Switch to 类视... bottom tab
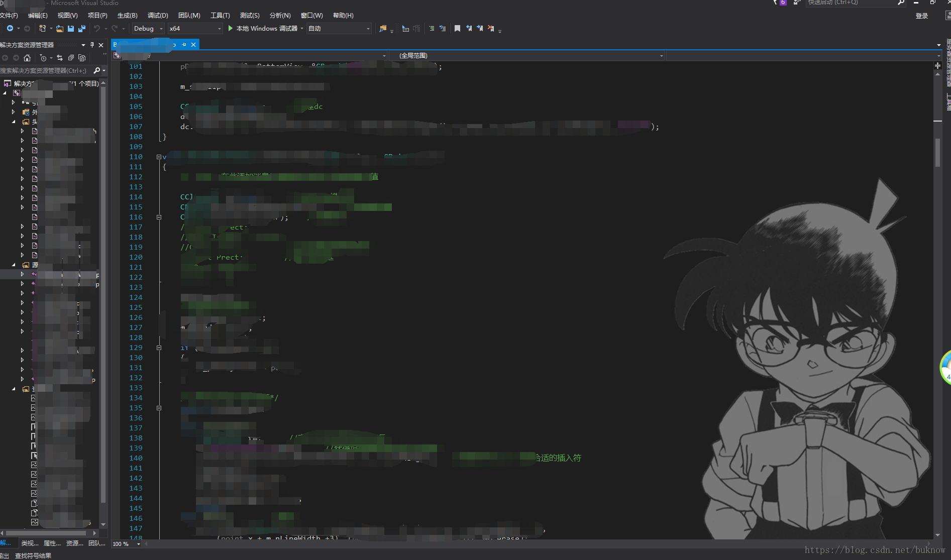Screen dimensions: 951x560 pyautogui.click(x=30, y=543)
